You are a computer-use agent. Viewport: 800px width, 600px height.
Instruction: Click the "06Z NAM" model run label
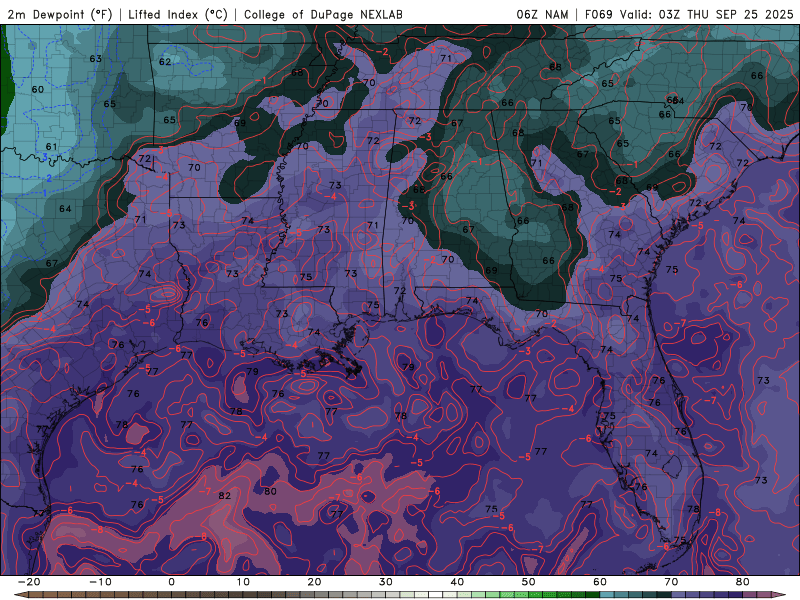click(x=542, y=14)
